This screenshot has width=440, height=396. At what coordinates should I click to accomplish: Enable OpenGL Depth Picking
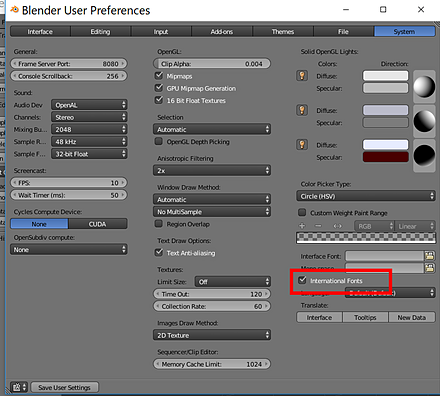point(159,141)
